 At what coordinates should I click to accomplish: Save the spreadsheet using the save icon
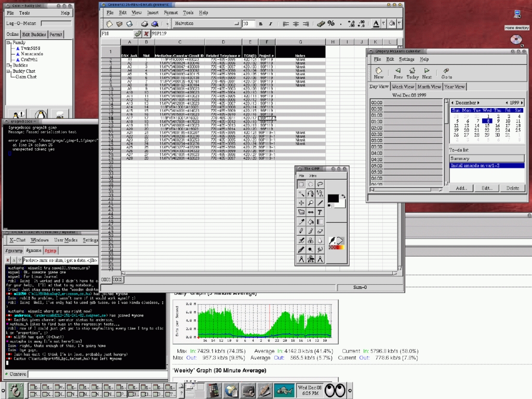coord(129,23)
